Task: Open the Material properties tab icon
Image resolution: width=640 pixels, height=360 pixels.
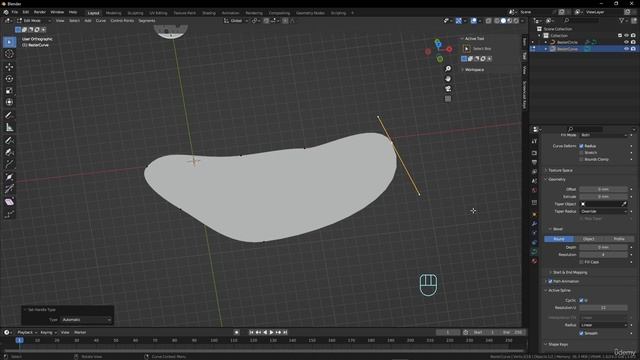Action: pyautogui.click(x=534, y=261)
